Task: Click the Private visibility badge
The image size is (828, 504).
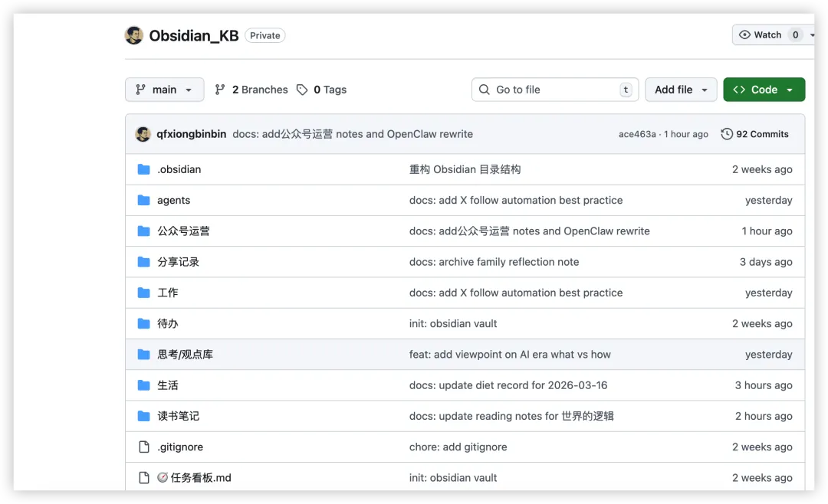Action: coord(265,35)
